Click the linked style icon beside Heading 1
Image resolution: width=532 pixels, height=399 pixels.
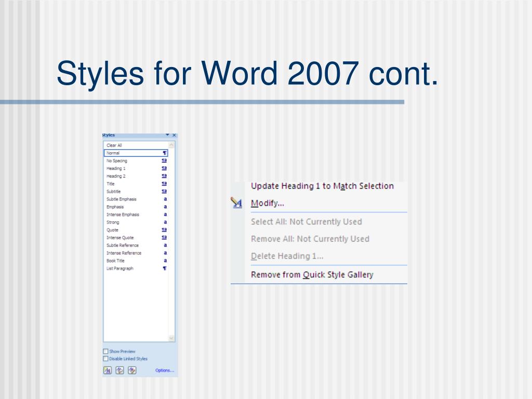click(164, 168)
